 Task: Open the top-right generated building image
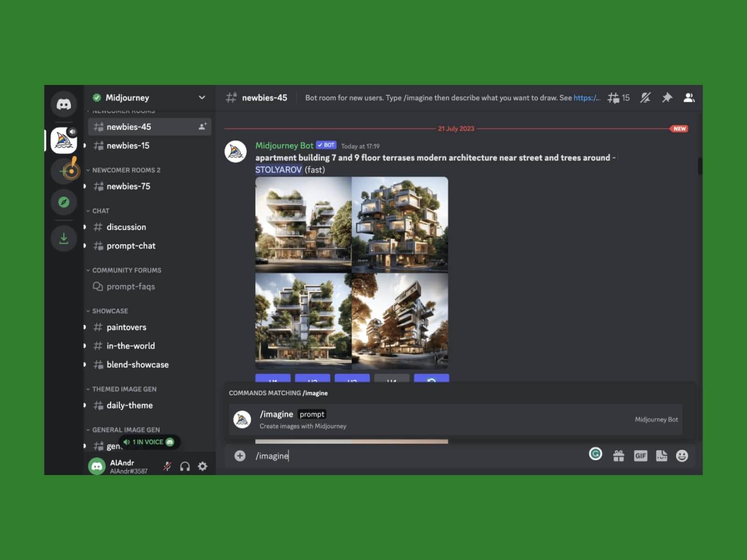400,224
